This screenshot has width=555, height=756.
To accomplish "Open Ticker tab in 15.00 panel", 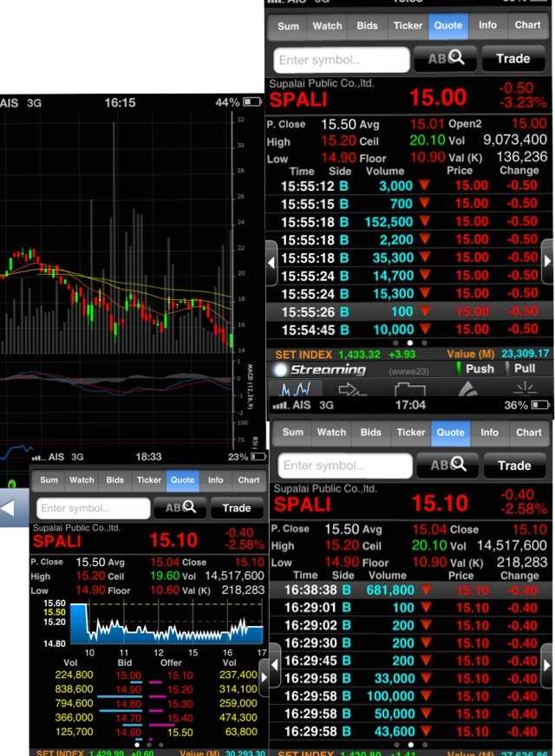I will click(408, 25).
